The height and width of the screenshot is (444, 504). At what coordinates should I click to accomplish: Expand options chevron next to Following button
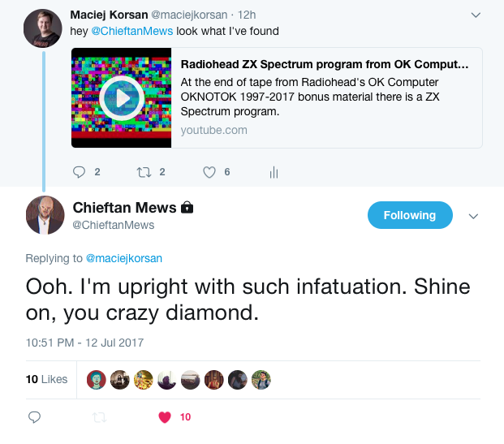tap(473, 216)
